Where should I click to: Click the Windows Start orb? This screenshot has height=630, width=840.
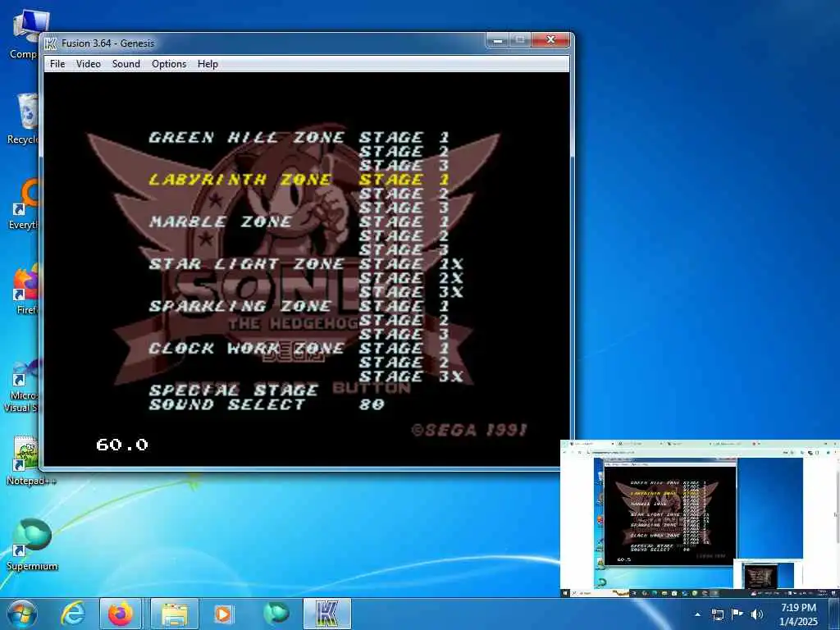pyautogui.click(x=22, y=614)
